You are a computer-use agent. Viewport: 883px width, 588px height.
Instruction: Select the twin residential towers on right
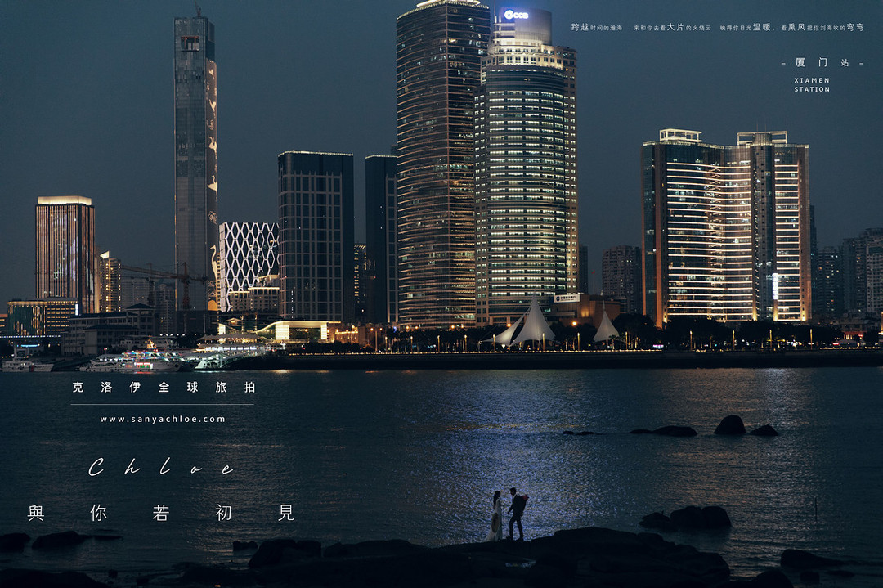coord(725,229)
